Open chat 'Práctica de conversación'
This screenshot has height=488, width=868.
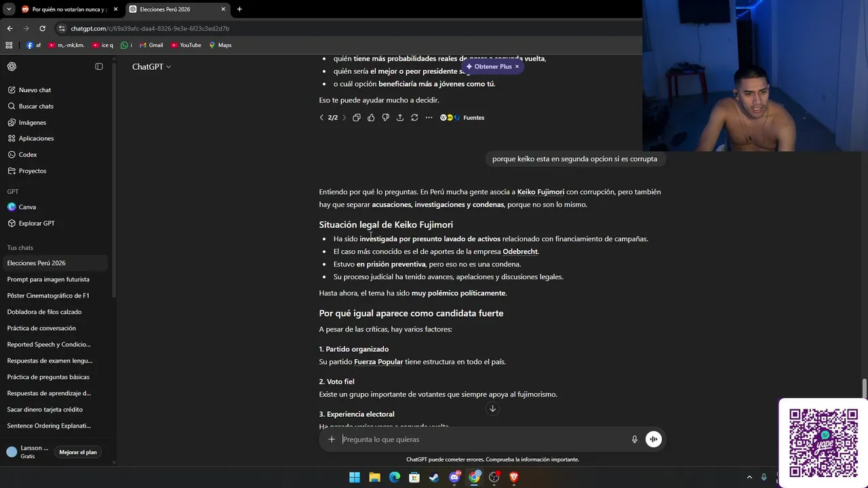56,328
